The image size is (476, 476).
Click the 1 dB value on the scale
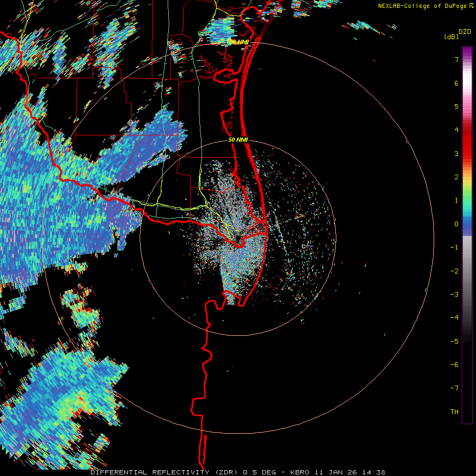coord(456,200)
